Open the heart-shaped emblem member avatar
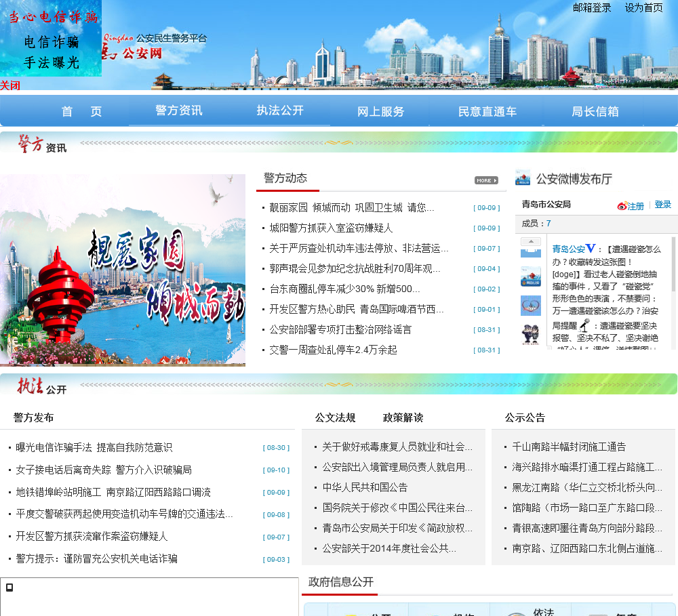Viewport: 678px width, 616px height. point(531,306)
